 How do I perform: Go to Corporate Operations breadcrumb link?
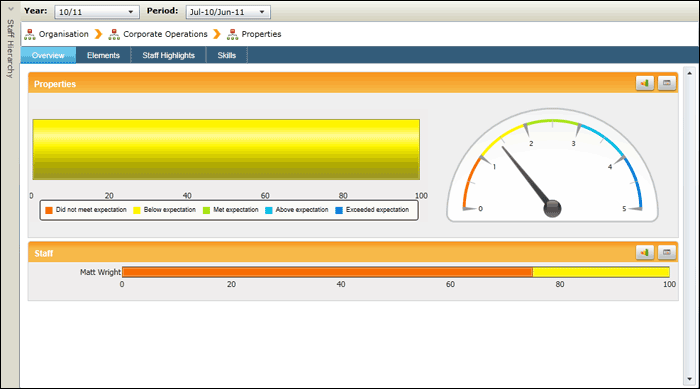coord(165,34)
